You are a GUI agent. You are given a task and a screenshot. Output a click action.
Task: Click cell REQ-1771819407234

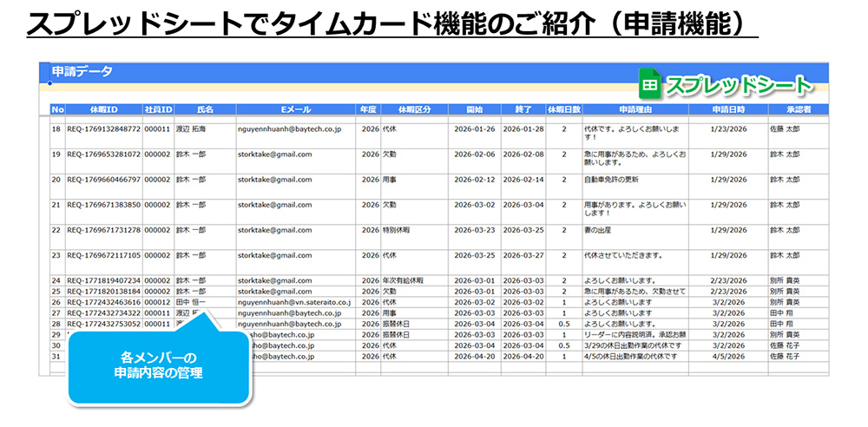[x=103, y=281]
